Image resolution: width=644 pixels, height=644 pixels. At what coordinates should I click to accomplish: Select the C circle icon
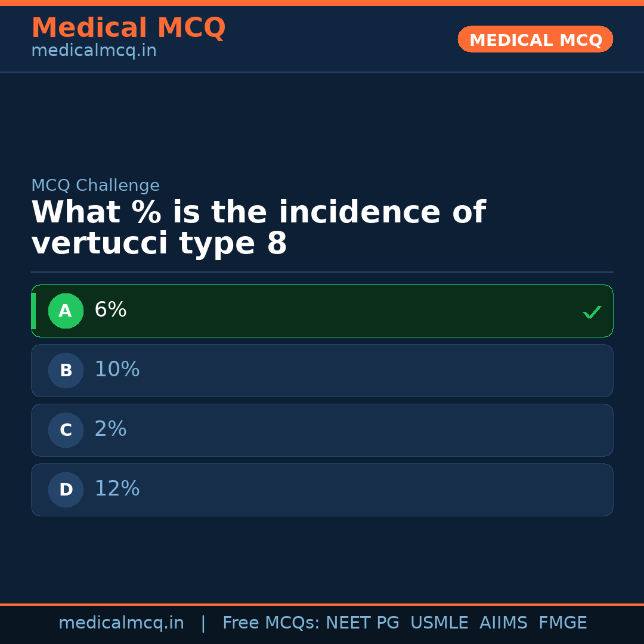pyautogui.click(x=66, y=430)
